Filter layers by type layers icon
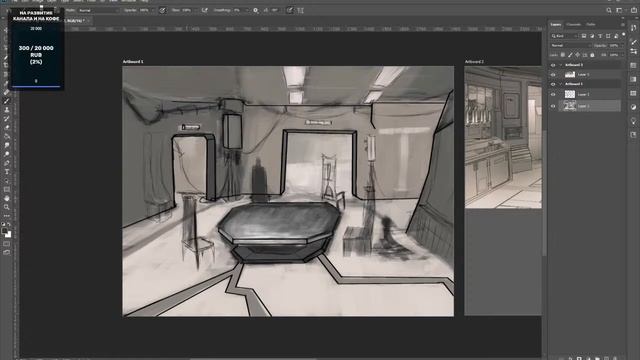Screen dimensions: 640x360 (x=600, y=36)
